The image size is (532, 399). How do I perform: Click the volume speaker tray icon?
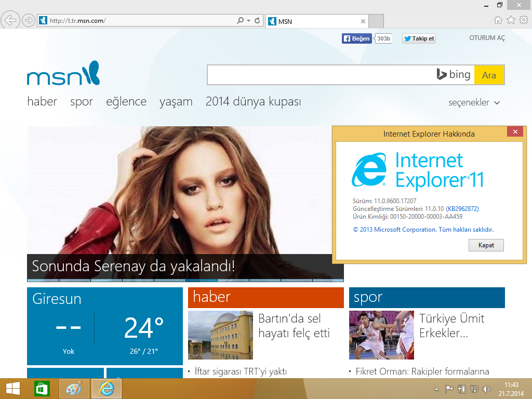pos(487,389)
